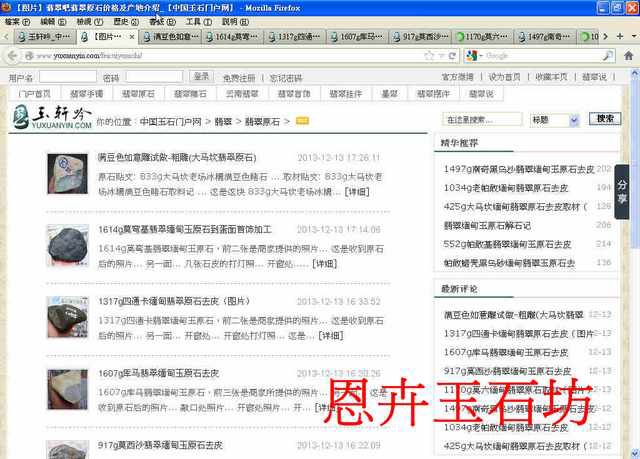Image resolution: width=640 pixels, height=459 pixels.
Task: Open recommended 552g帕敢基翡翠缅甸玉原石去皮 link
Action: click(x=507, y=244)
